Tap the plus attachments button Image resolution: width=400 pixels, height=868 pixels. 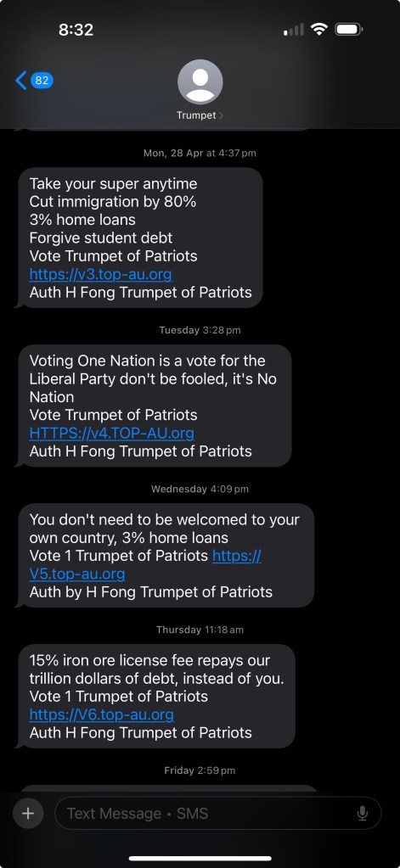28,813
